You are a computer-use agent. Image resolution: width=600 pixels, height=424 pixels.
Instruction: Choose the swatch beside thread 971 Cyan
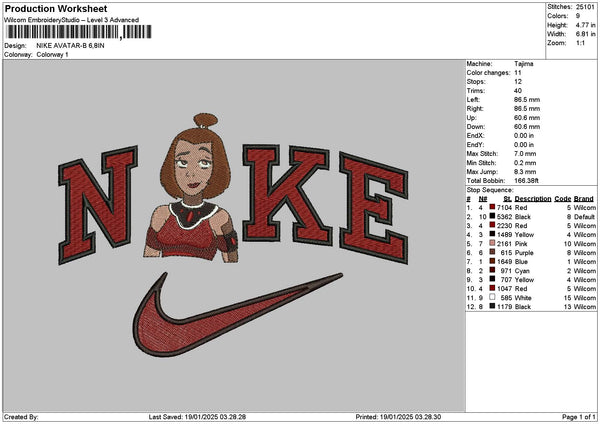(x=492, y=270)
